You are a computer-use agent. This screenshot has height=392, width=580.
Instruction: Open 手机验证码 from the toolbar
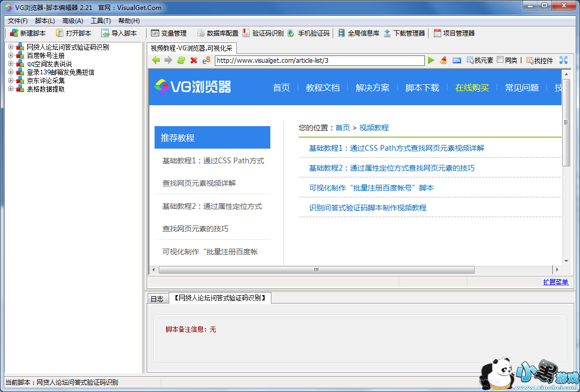309,33
